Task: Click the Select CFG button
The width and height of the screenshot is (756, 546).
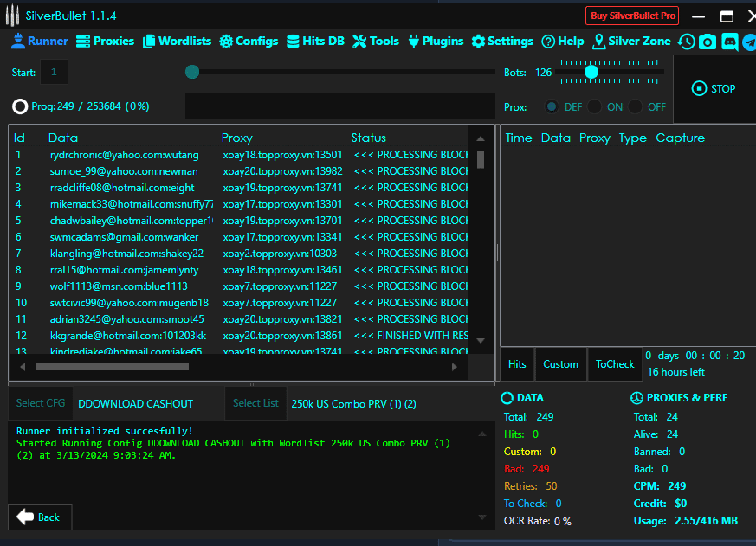Action: point(41,403)
